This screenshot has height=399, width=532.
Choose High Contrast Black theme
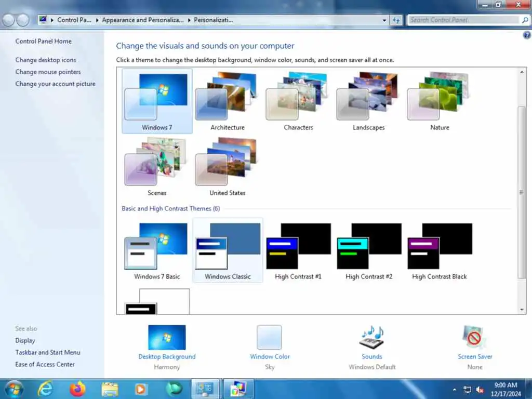tap(440, 251)
